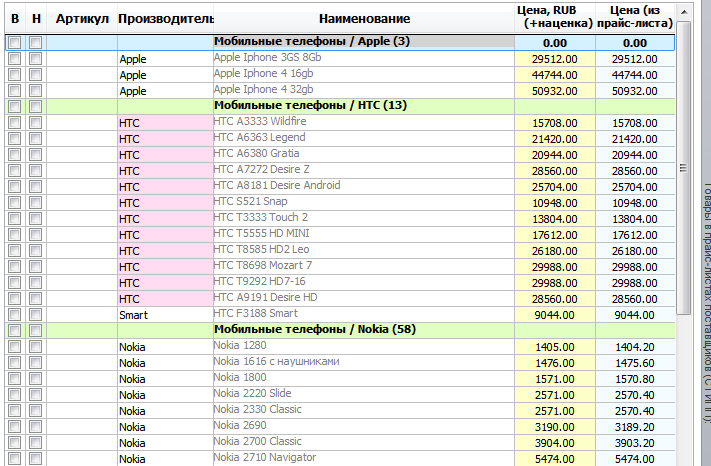711x466 pixels.
Task: Click price-list value 10948.00
Action: click(635, 203)
